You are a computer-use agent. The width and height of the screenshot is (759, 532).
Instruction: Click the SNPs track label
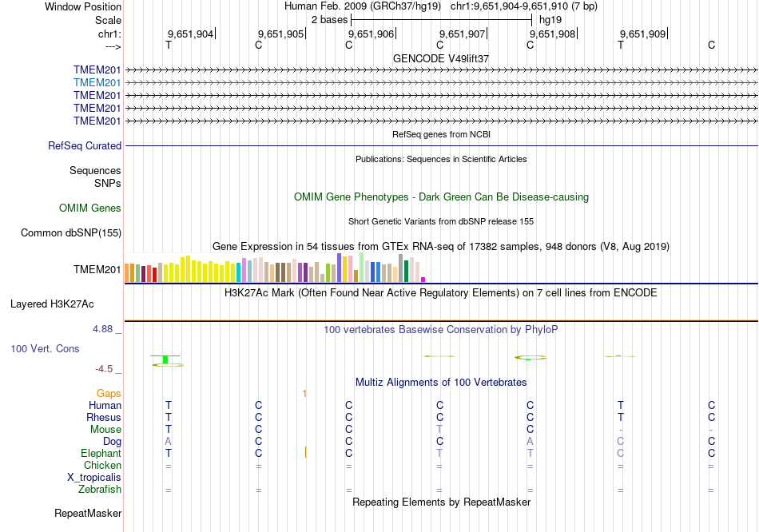pos(108,184)
